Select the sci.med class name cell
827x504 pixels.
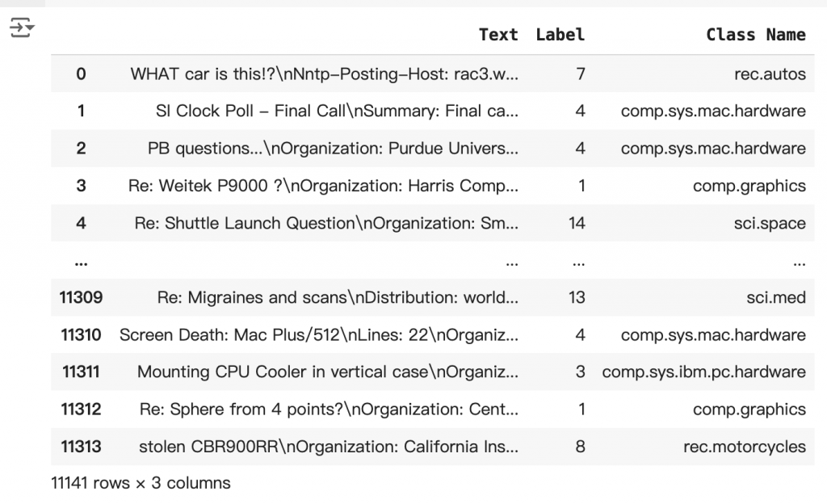click(x=776, y=297)
